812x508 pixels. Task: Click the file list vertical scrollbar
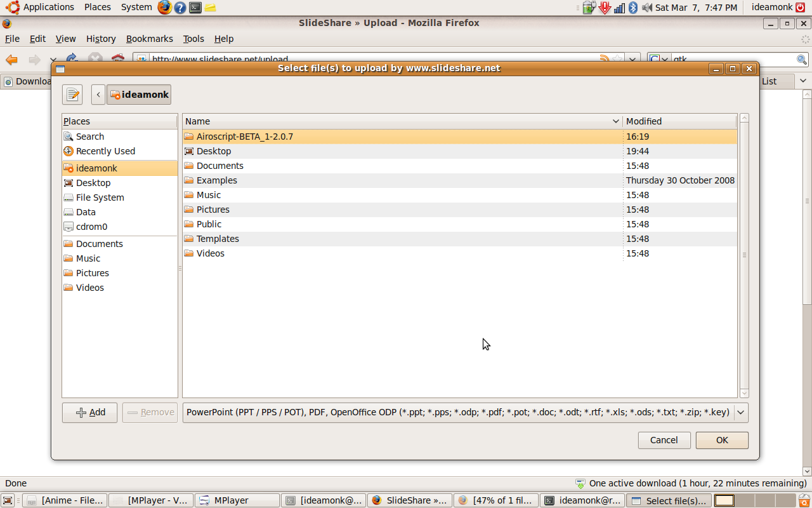coord(745,255)
